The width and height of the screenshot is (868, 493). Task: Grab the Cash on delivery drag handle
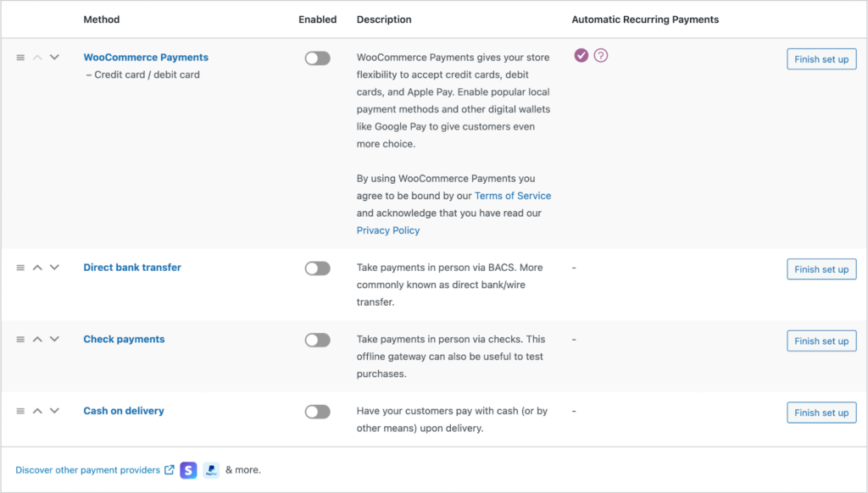pos(20,411)
